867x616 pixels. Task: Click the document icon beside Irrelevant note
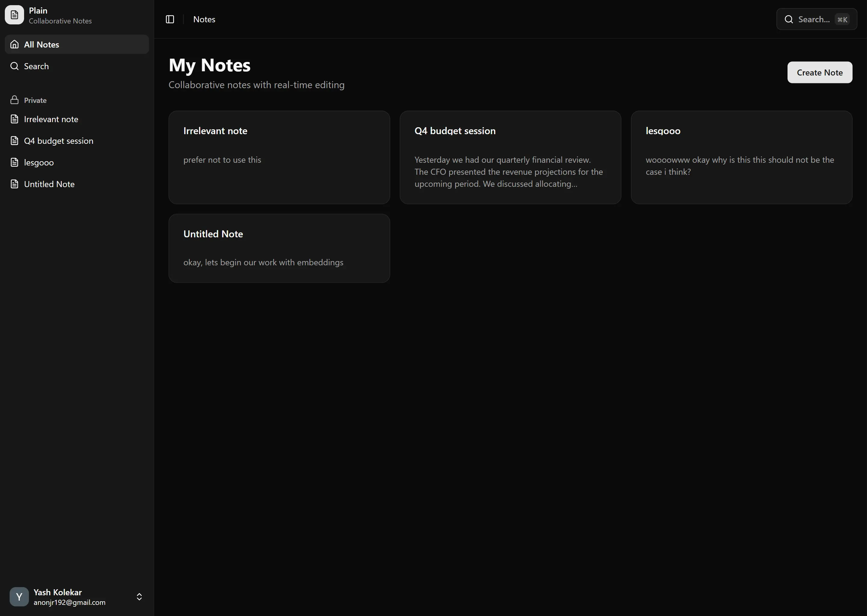[x=14, y=119]
